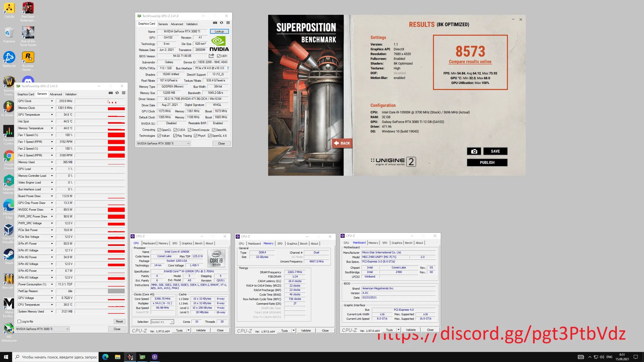Expand the GPU Temperature sensor dropdown
Screen dimensions: 644x362
click(x=52, y=115)
